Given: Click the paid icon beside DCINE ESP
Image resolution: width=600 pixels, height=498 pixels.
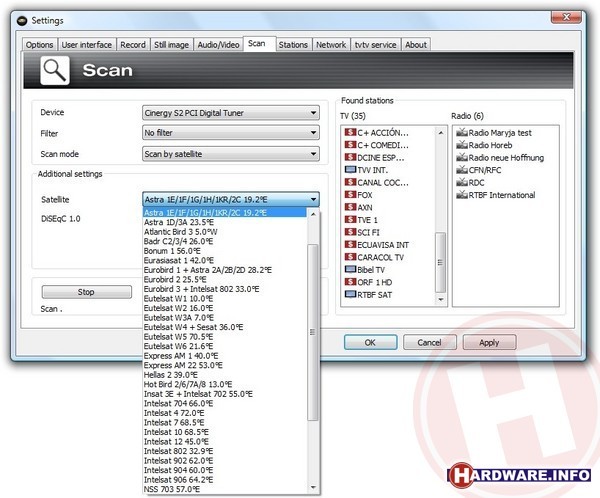Looking at the screenshot, I should (x=350, y=157).
